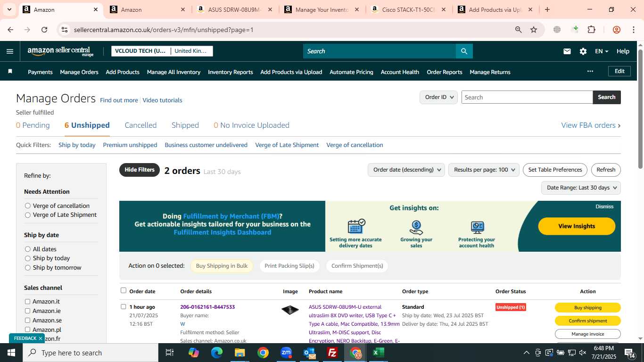This screenshot has height=362, width=644.
Task: Check the Amazon.it sales channel checkbox
Action: [x=27, y=302]
